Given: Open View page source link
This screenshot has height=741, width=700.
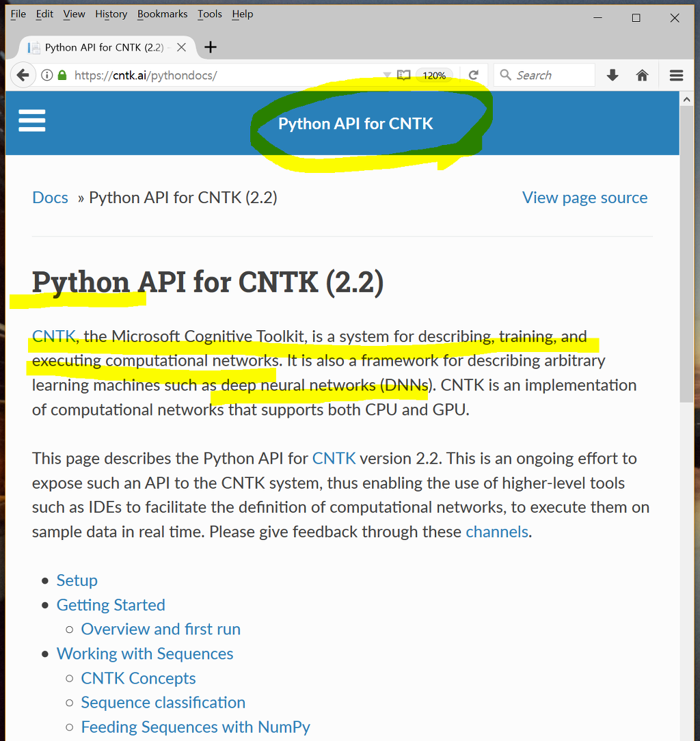Looking at the screenshot, I should (x=584, y=198).
